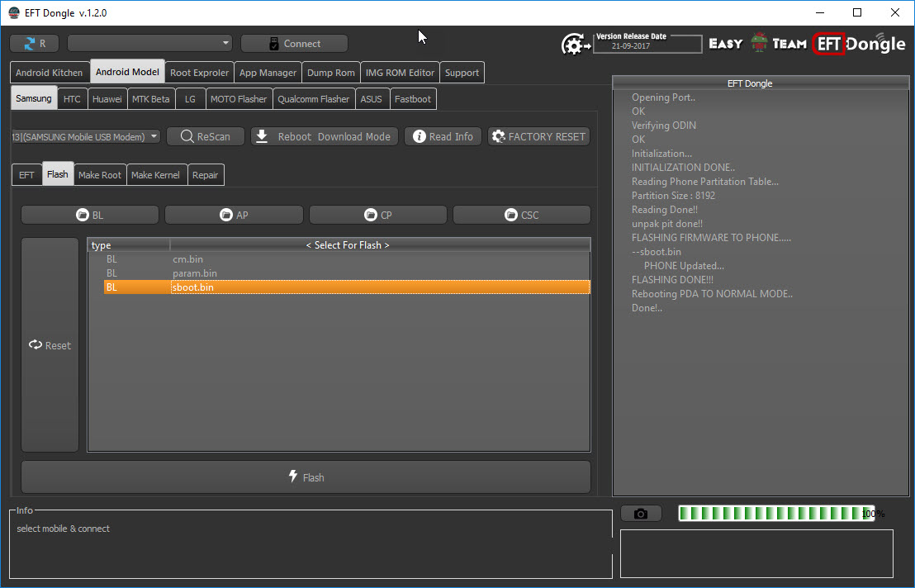Click the Reset button
Screen dimensions: 915x588
(50, 344)
